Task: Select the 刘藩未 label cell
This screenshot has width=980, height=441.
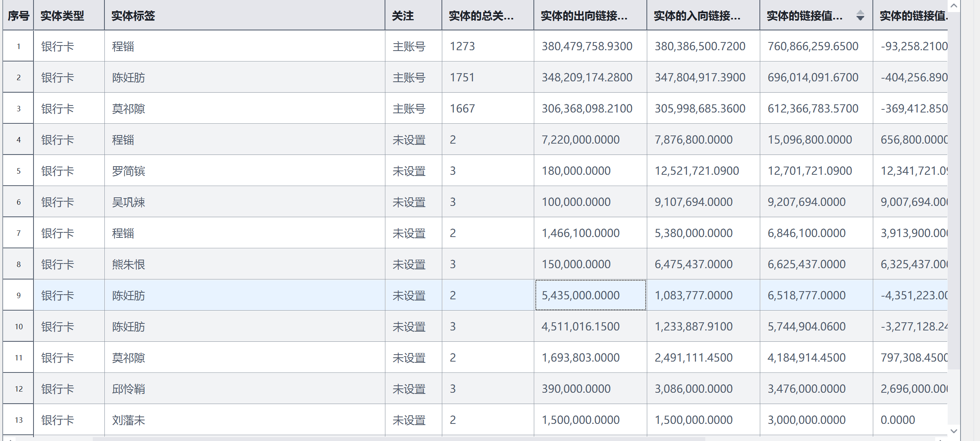Action: point(245,420)
